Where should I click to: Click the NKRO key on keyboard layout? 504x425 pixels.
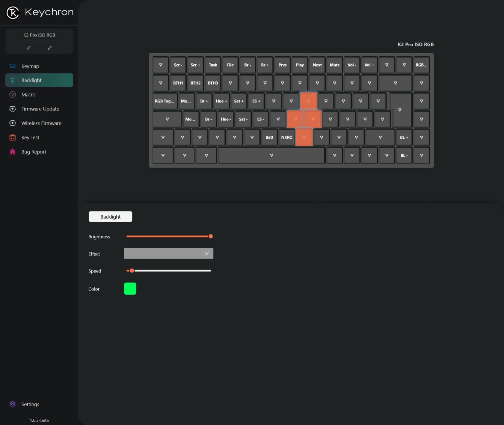click(287, 137)
